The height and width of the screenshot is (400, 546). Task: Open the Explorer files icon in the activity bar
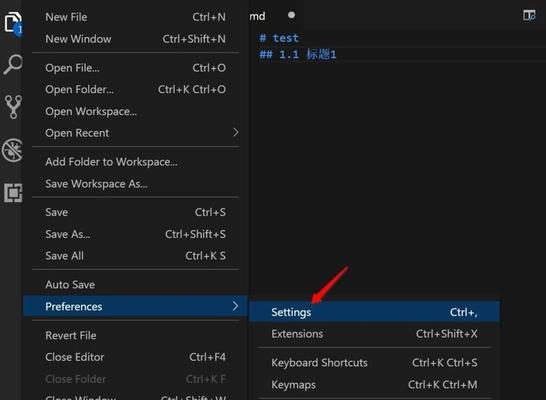[13, 23]
